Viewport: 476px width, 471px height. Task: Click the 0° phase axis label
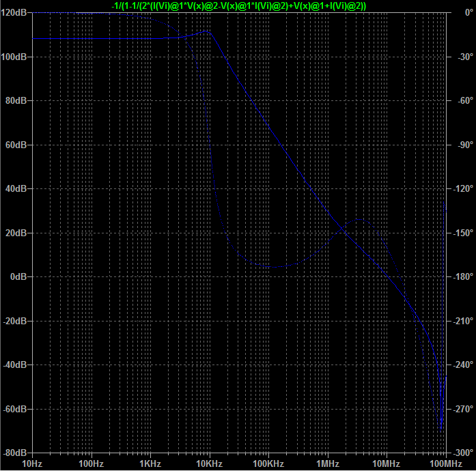point(468,13)
